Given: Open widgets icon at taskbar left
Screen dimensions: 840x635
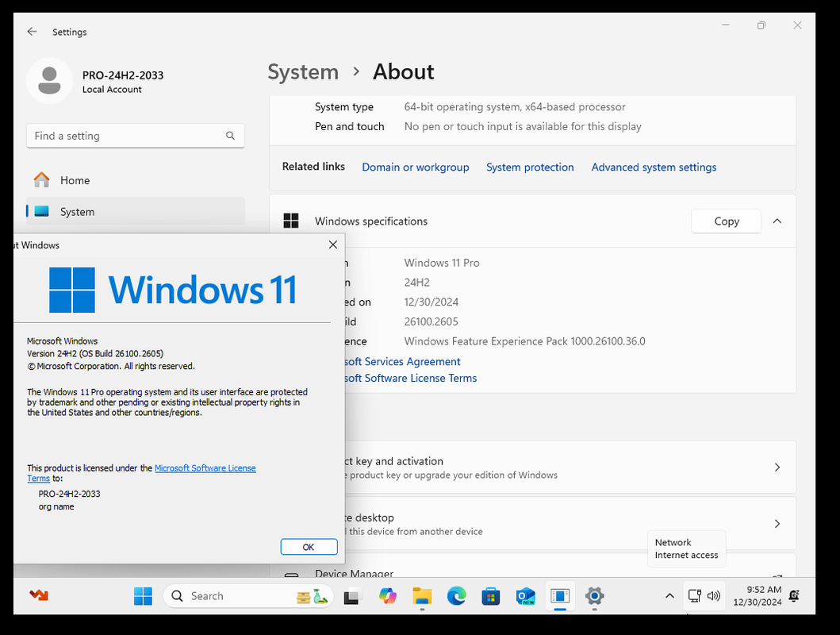Looking at the screenshot, I should pyautogui.click(x=39, y=595).
